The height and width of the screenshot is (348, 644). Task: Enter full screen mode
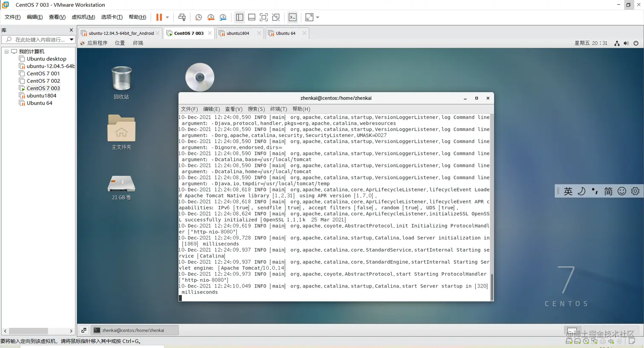point(264,17)
